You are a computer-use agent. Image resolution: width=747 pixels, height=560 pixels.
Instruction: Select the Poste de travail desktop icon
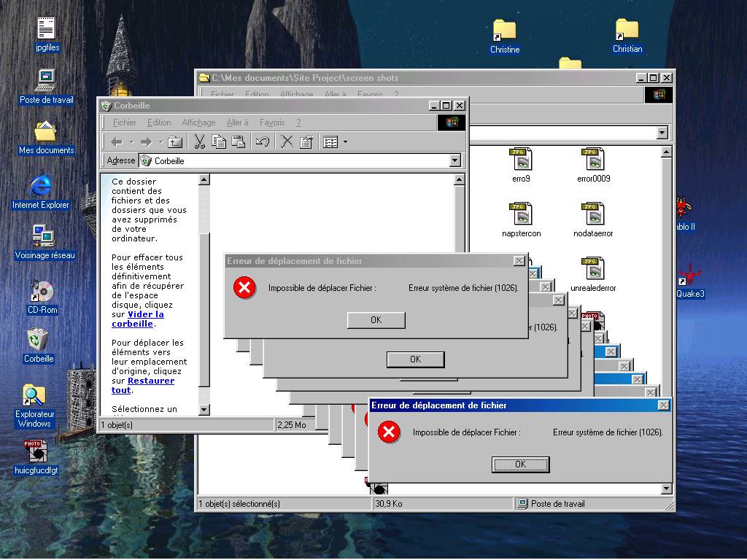pos(47,86)
